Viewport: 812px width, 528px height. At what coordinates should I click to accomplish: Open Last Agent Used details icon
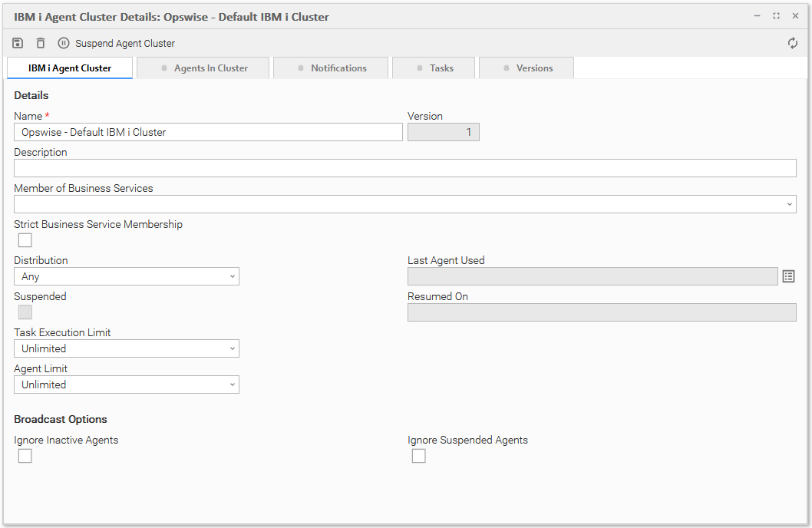click(x=788, y=276)
